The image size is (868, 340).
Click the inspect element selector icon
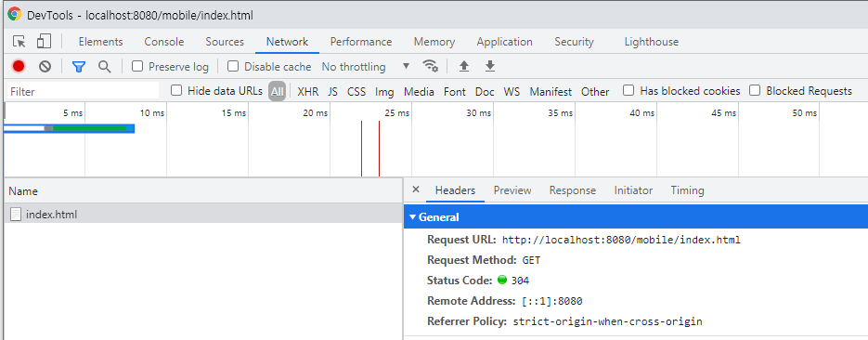pyautogui.click(x=19, y=42)
